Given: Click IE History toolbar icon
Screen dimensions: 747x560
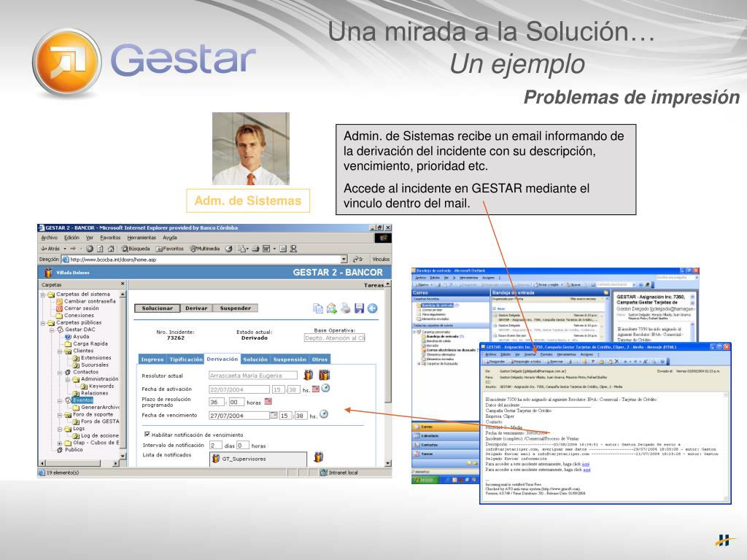Looking at the screenshot, I should point(228,249).
